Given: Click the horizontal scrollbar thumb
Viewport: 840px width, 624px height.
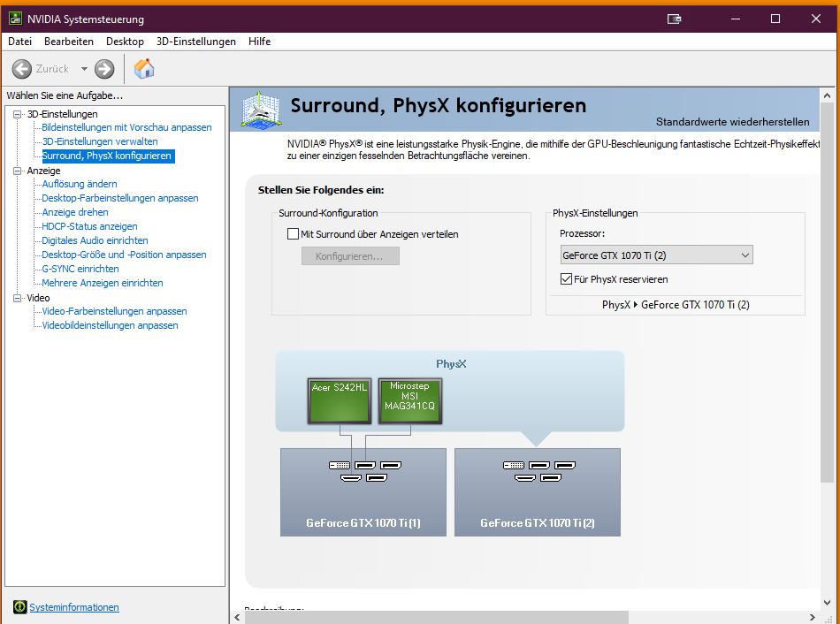Looking at the screenshot, I should click(436, 618).
